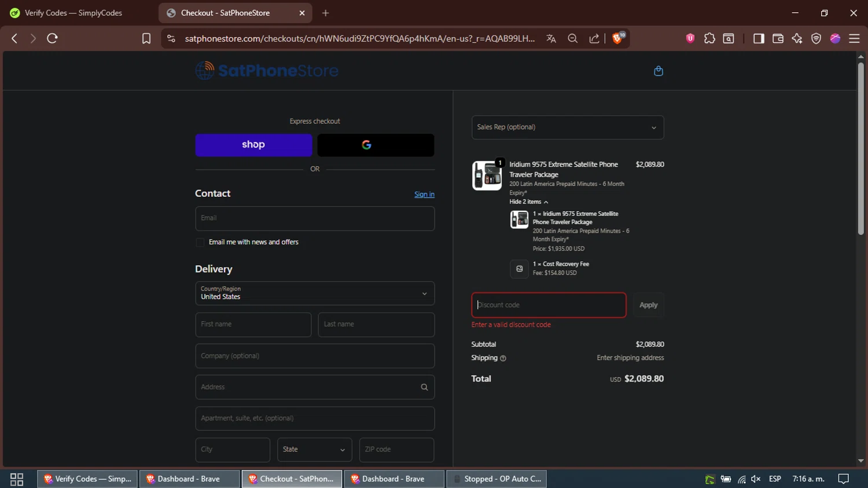Toggle the browser sidebar panel

pyautogui.click(x=759, y=38)
